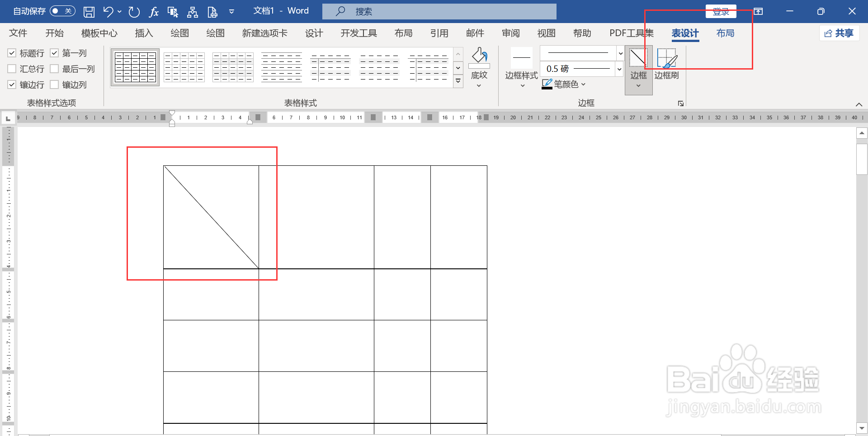Open the PDF工具集 tab

pos(631,33)
